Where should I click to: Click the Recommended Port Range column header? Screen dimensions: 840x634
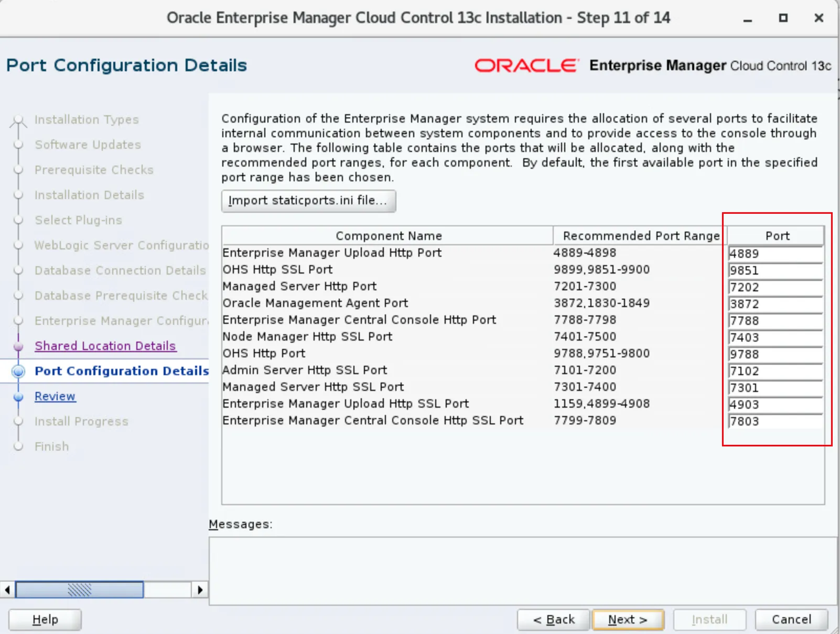[x=640, y=236]
